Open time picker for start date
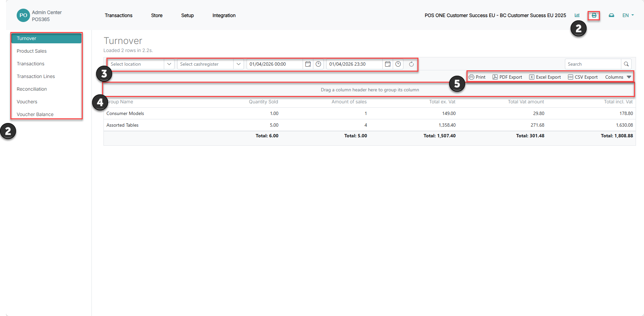Screen dimensions: 644x316 click(x=318, y=64)
